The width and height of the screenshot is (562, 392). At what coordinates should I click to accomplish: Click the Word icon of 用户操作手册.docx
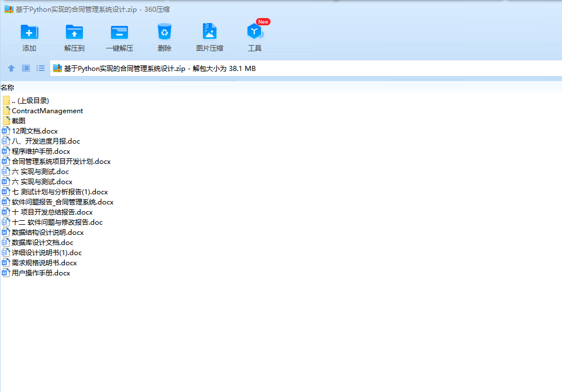[6, 273]
